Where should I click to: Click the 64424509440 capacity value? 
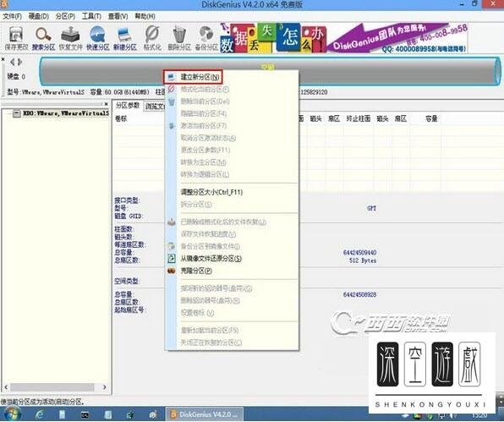pyautogui.click(x=359, y=253)
